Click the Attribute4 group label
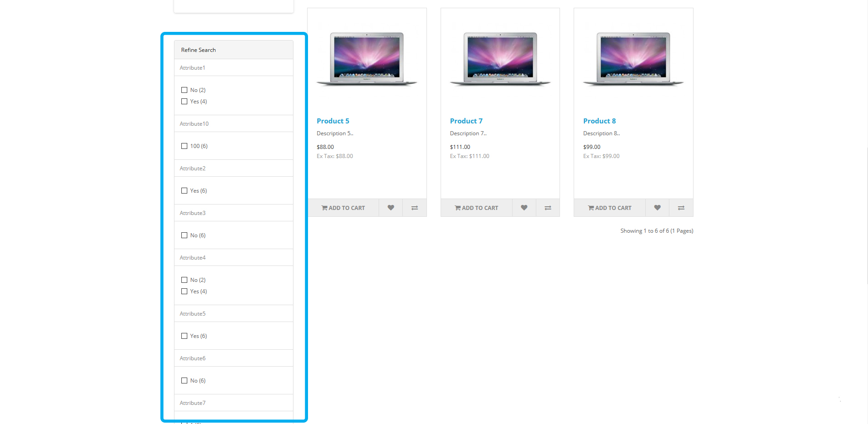The image size is (868, 424). [193, 258]
